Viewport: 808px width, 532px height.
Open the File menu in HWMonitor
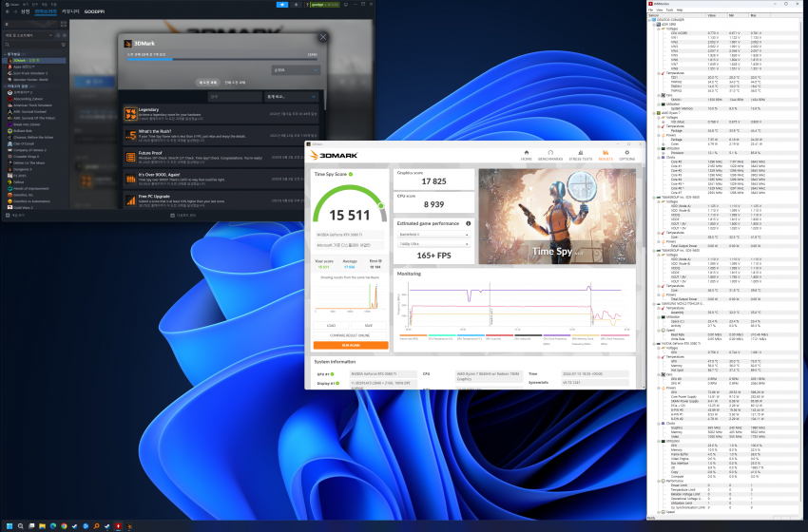pyautogui.click(x=651, y=9)
